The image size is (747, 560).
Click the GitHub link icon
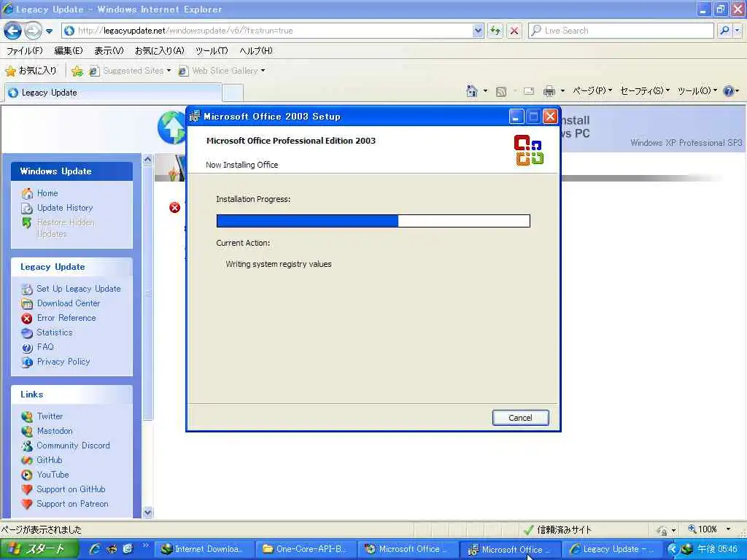(27, 461)
